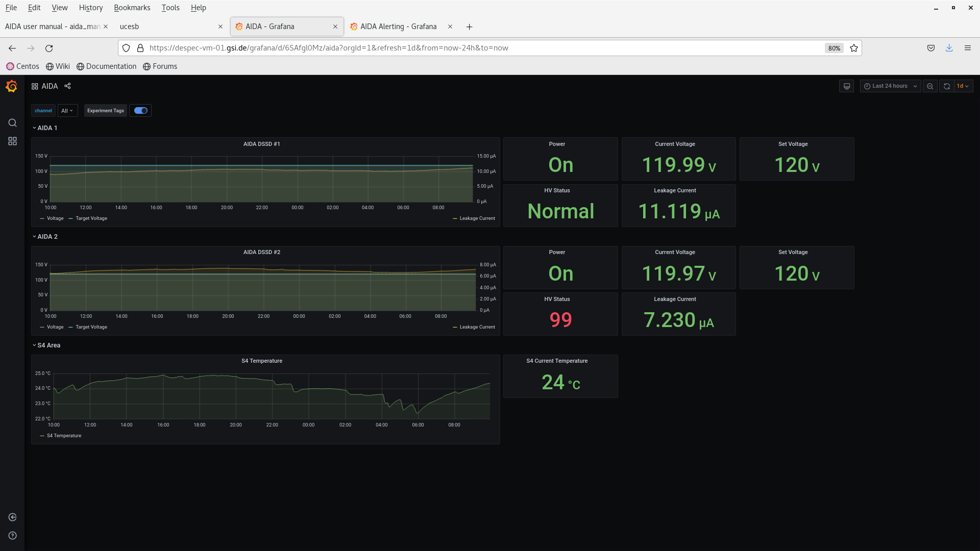
Task: Refresh the dashboard with the refresh icon
Action: point(947,86)
